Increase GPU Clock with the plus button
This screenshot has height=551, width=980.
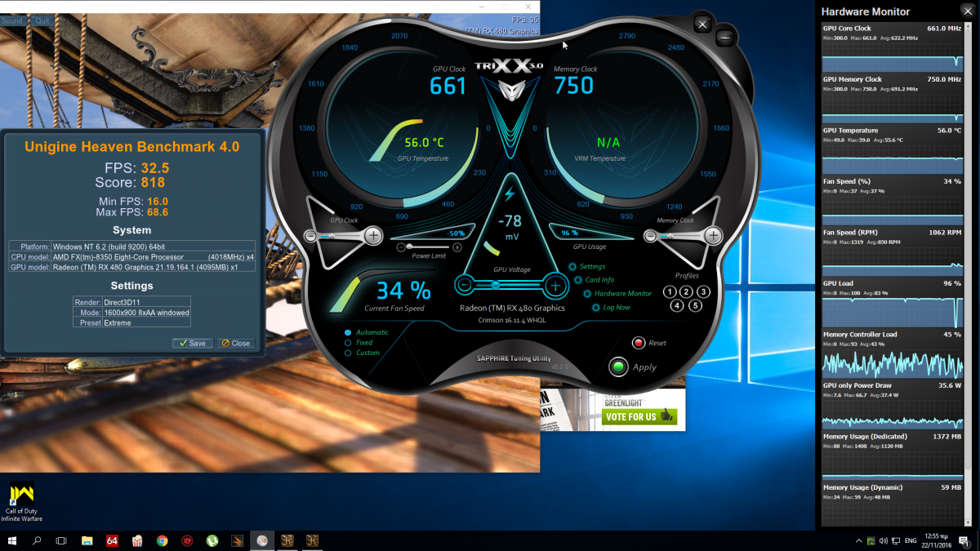coord(372,236)
